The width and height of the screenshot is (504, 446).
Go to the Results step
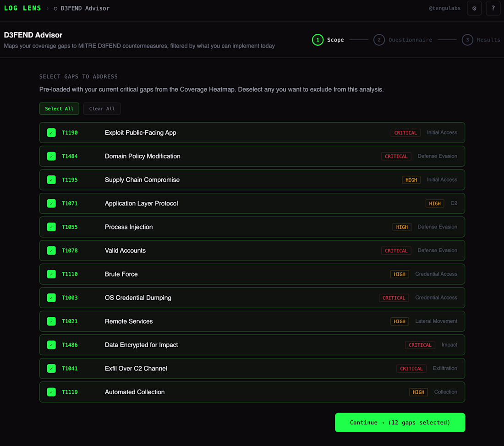point(481,40)
